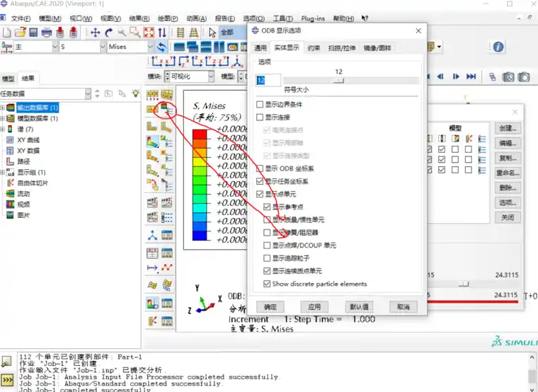Expand the 谱 (7) tree node
The height and width of the screenshot is (392, 538).
[x=2, y=129]
